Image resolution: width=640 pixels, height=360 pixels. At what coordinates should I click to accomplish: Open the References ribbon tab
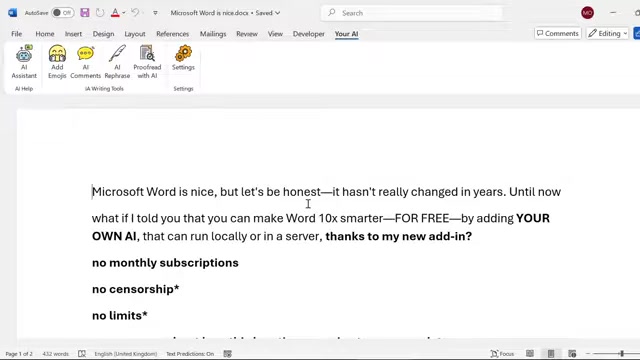172,34
